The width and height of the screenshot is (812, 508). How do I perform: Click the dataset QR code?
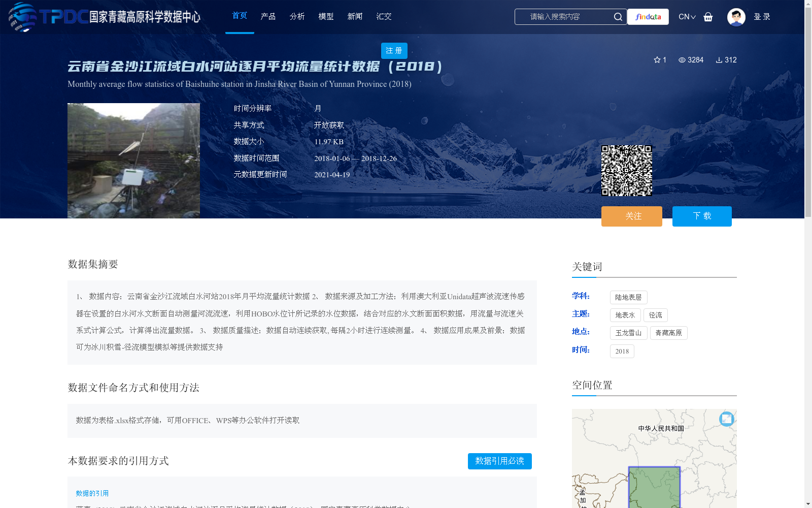tap(627, 171)
